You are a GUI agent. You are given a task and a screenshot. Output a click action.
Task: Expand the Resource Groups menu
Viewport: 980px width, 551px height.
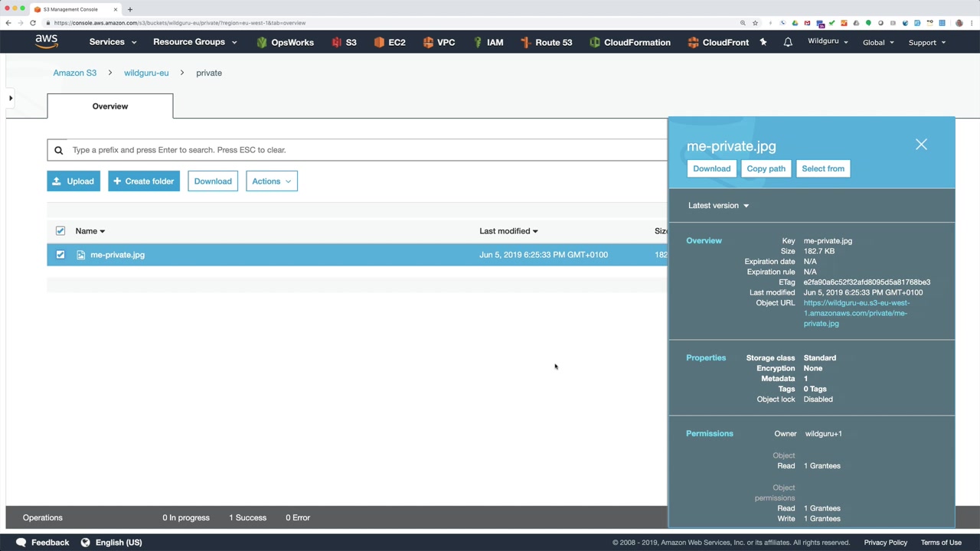(195, 42)
